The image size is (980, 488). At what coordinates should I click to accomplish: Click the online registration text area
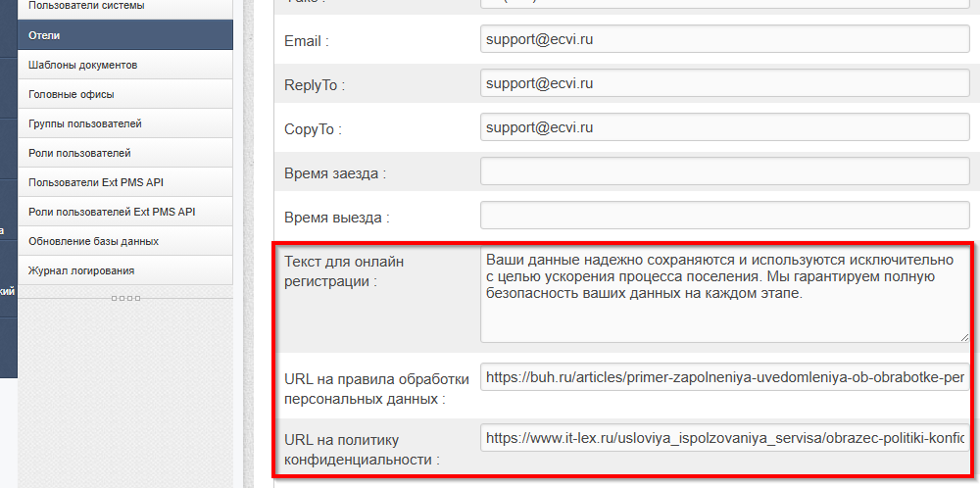[x=724, y=294]
